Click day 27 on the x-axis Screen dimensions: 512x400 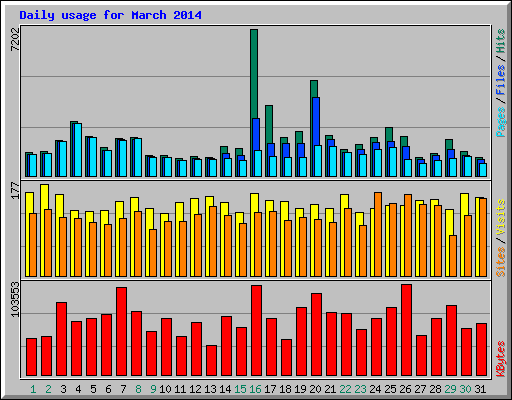coord(420,389)
